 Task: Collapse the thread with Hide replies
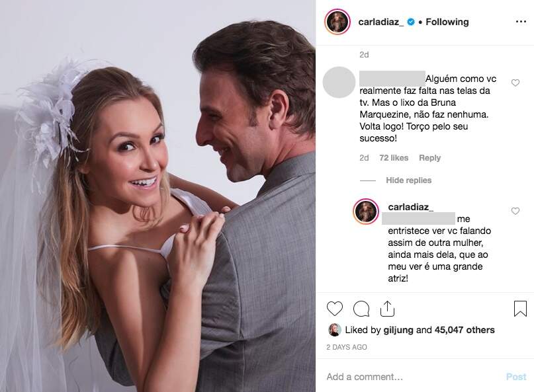tap(408, 180)
